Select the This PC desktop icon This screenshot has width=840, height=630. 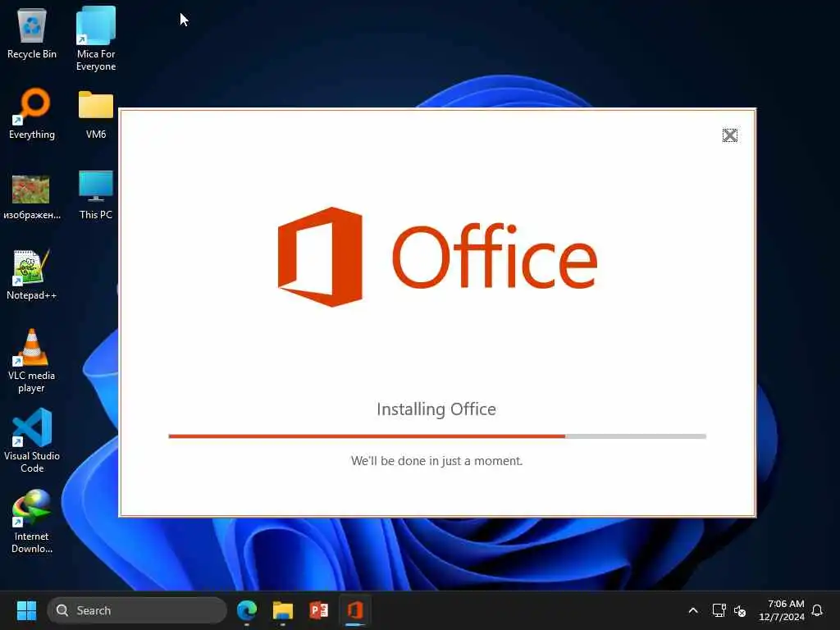tap(96, 195)
